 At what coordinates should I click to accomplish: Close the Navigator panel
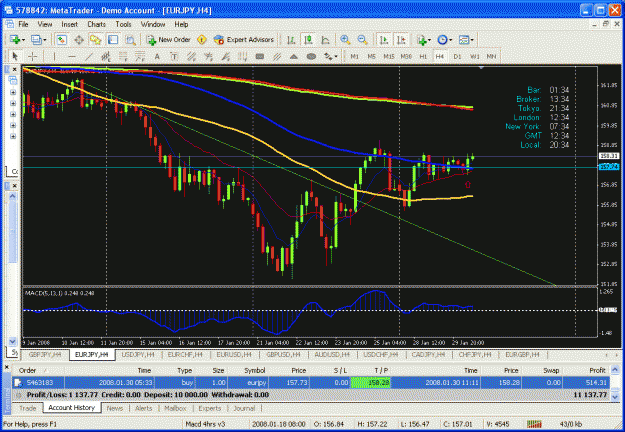(x=14, y=69)
